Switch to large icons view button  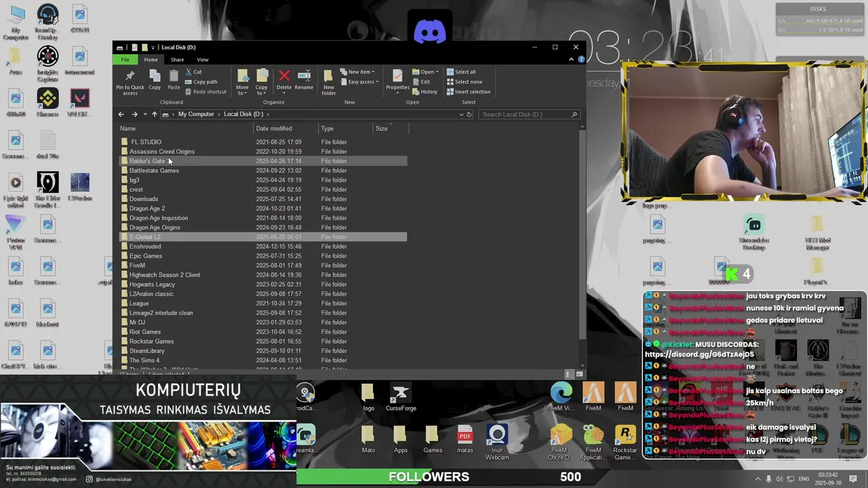[580, 374]
